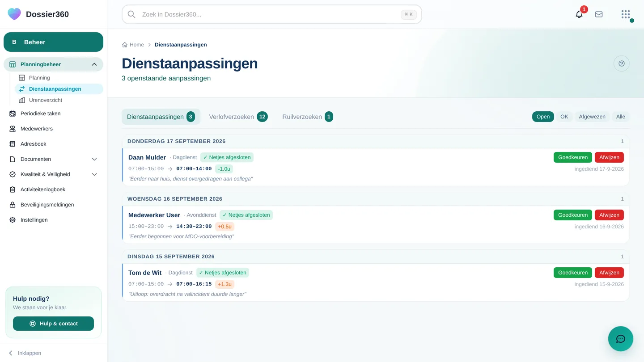Focus the Zoek in Dossier360 search field

click(272, 14)
